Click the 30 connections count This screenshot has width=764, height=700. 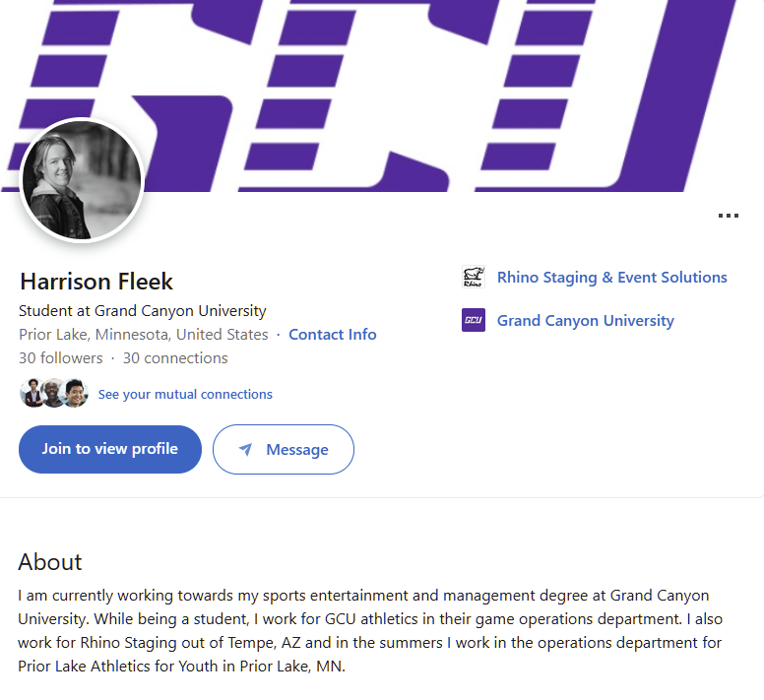(x=175, y=358)
